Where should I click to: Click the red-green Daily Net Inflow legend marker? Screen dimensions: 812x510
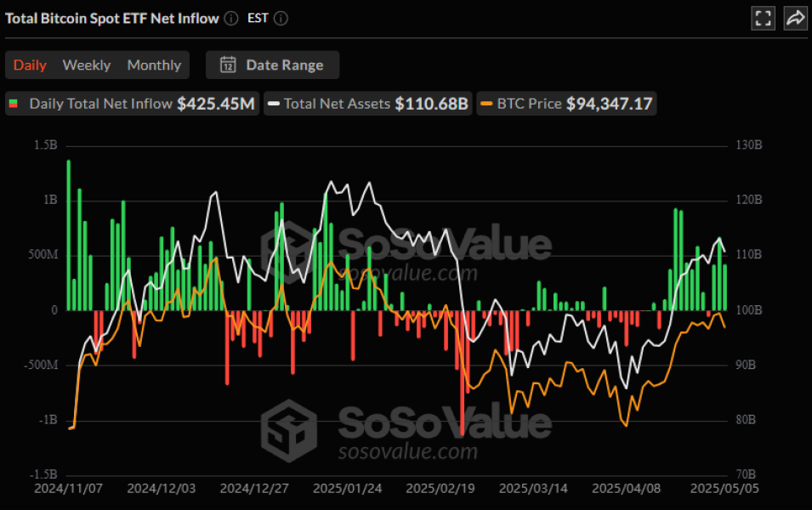point(14,104)
